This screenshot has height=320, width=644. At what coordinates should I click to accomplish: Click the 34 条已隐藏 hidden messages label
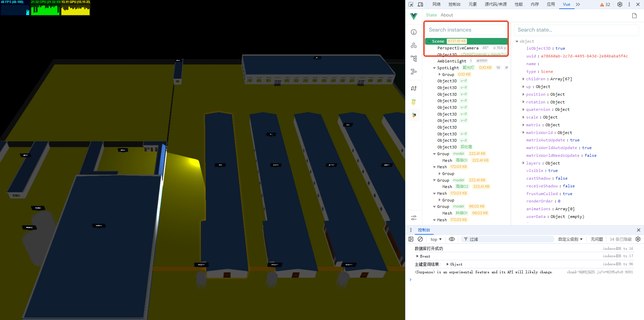[621, 239]
